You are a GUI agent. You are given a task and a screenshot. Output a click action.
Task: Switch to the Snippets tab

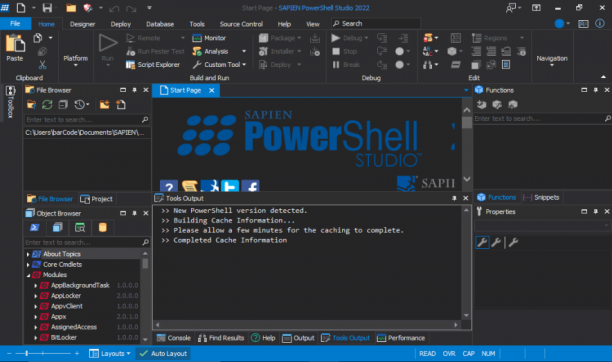[541, 197]
